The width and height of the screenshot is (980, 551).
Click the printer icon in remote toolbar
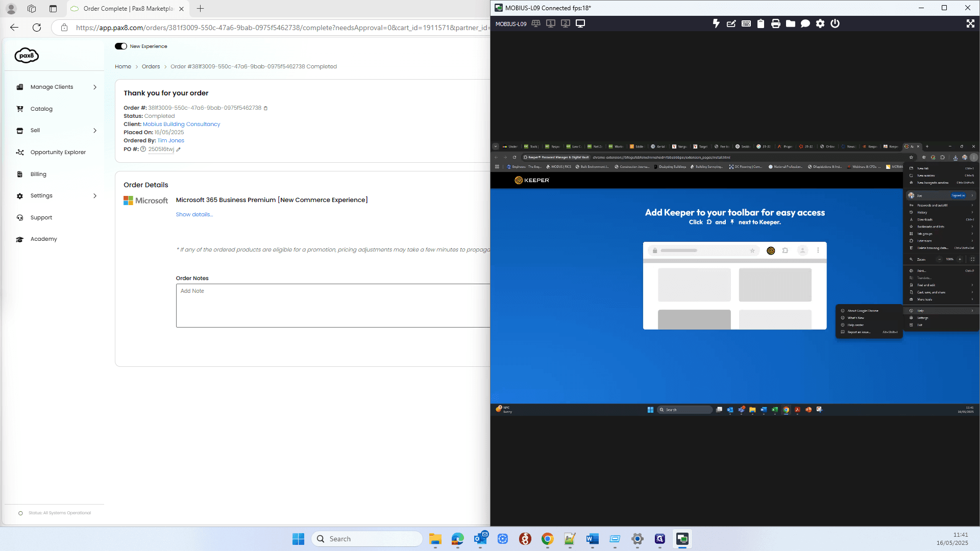click(775, 23)
